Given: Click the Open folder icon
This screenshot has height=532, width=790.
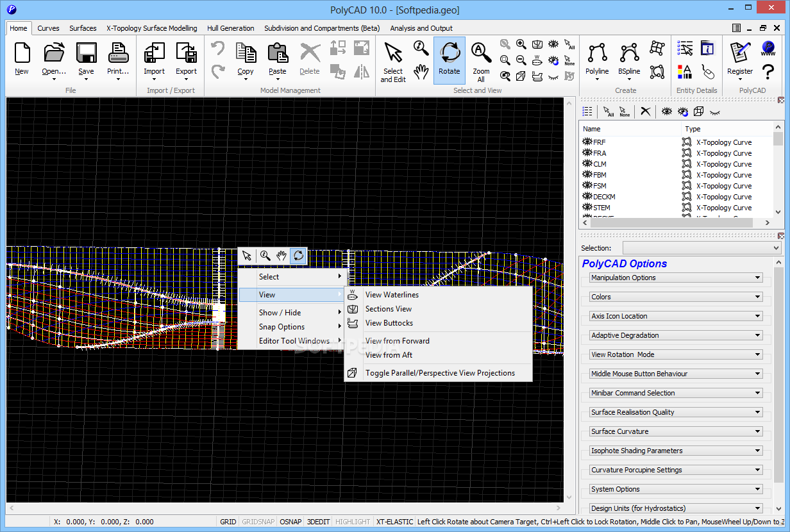Looking at the screenshot, I should (54, 53).
